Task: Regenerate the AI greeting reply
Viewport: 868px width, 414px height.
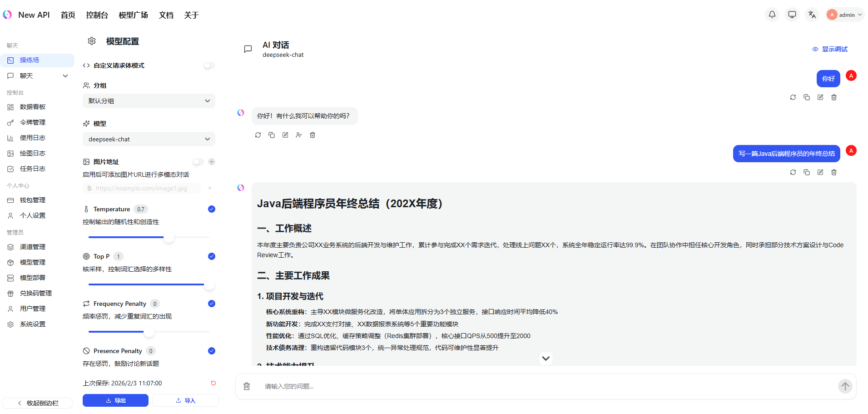Action: point(258,135)
